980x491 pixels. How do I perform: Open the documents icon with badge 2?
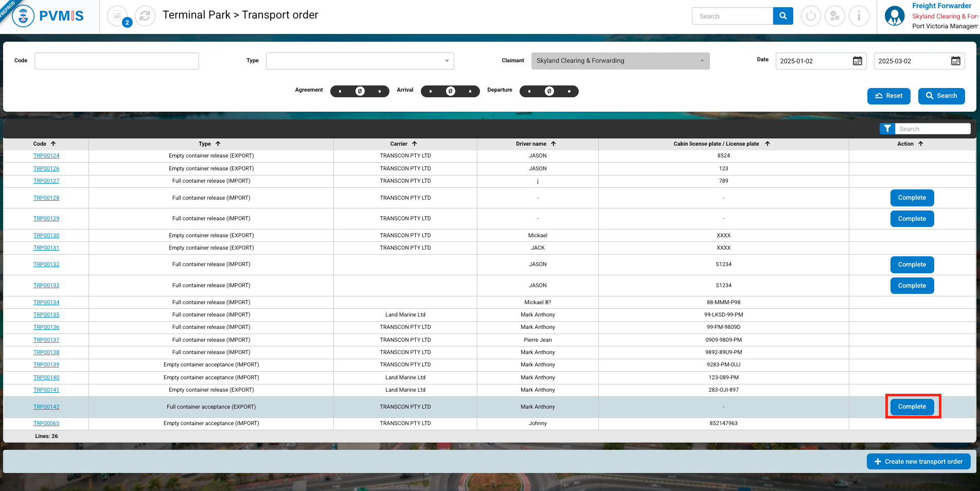pyautogui.click(x=118, y=16)
